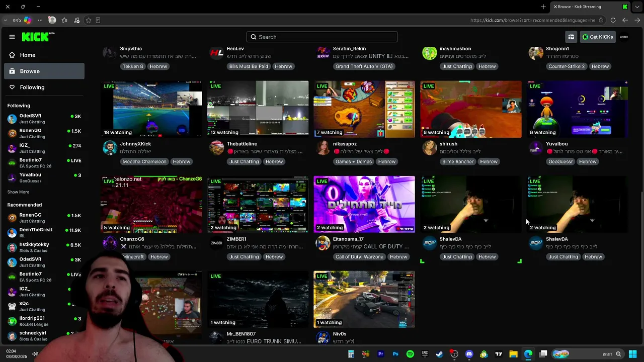Click the Slime Rancher category tag
Screen dimensions: 644x362
(458, 161)
